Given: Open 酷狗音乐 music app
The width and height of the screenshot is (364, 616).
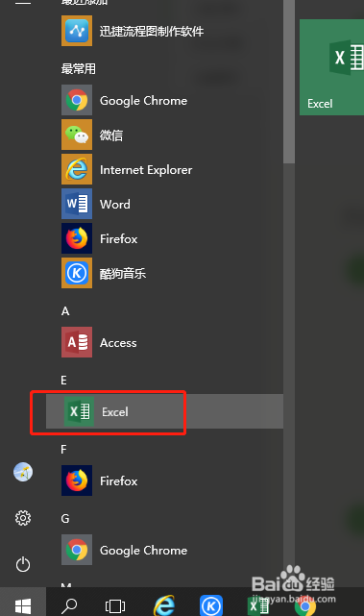Looking at the screenshot, I should point(164,273).
